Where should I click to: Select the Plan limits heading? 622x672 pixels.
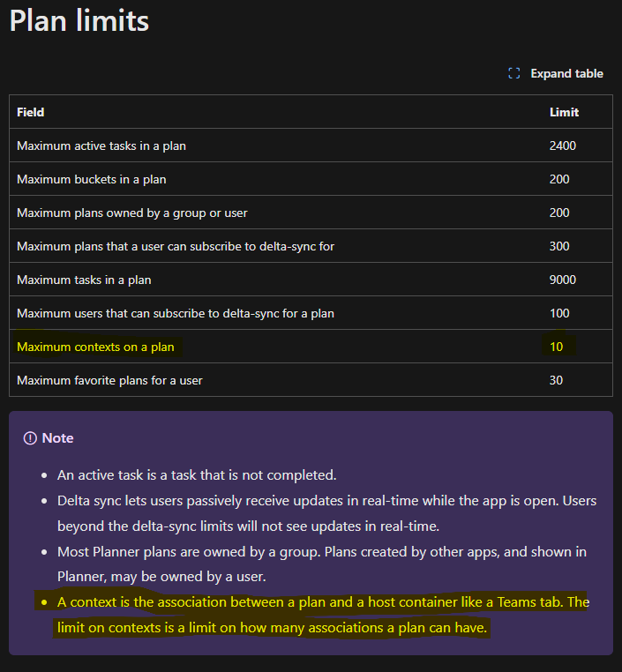[x=79, y=20]
